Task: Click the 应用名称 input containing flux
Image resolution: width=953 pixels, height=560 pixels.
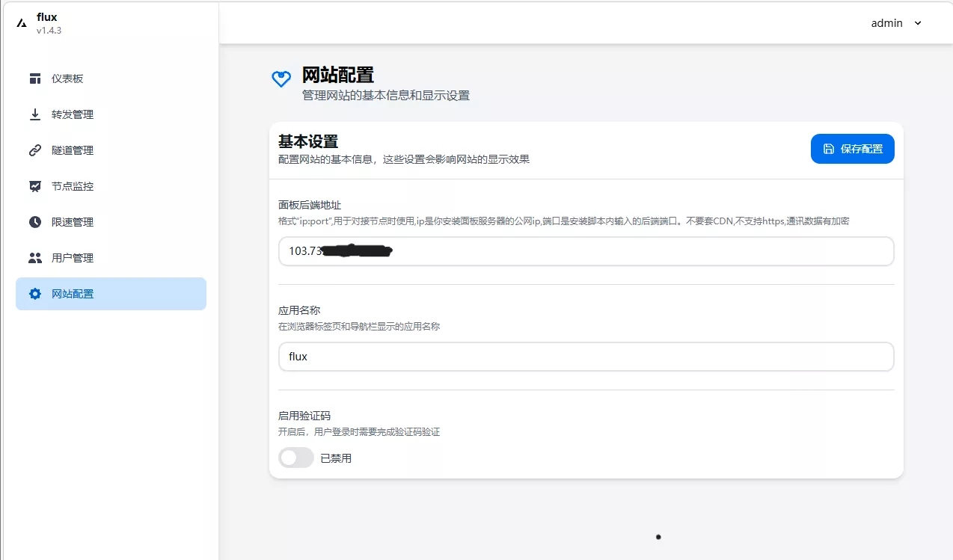Action: pyautogui.click(x=586, y=357)
